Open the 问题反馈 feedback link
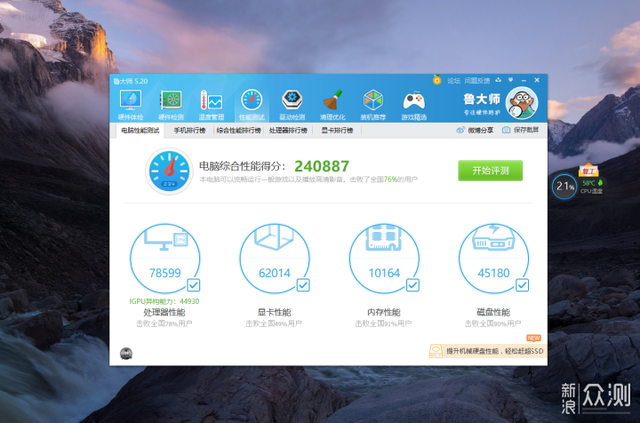Screen dimensions: 640x423 477,81
